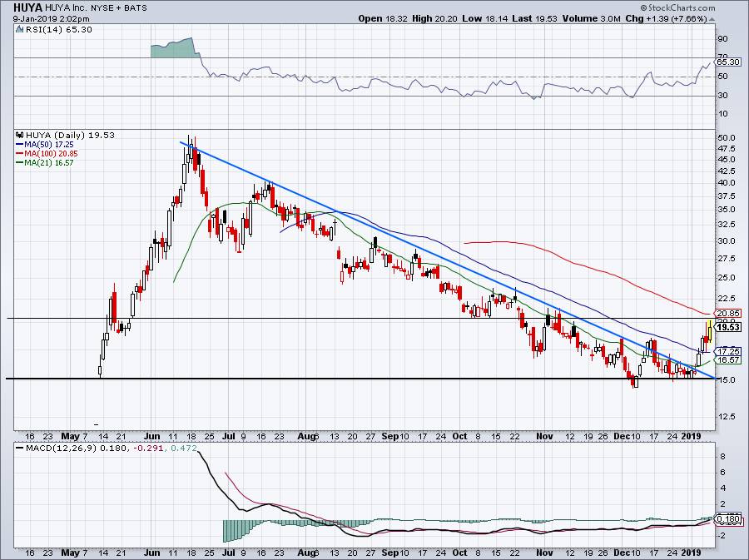The image size is (749, 560).
Task: Click the 'HUYA (Daily) 19.53' legend entry
Action: tap(70, 135)
